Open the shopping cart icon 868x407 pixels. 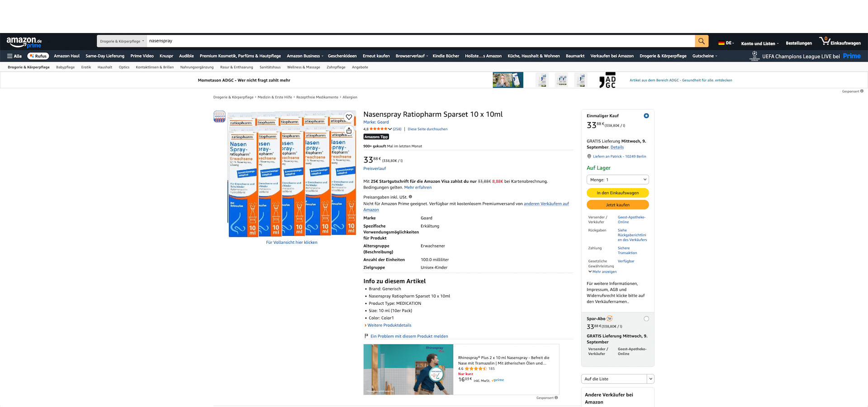pyautogui.click(x=825, y=41)
